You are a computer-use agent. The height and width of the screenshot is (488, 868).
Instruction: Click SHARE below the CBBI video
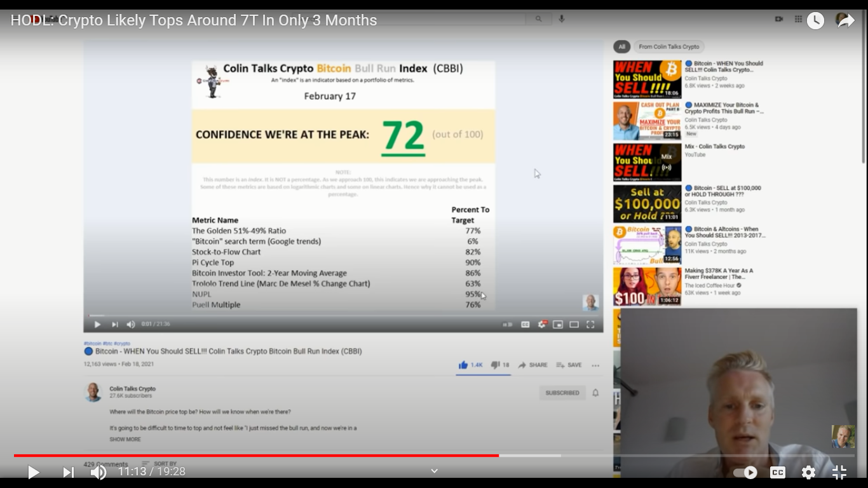532,365
